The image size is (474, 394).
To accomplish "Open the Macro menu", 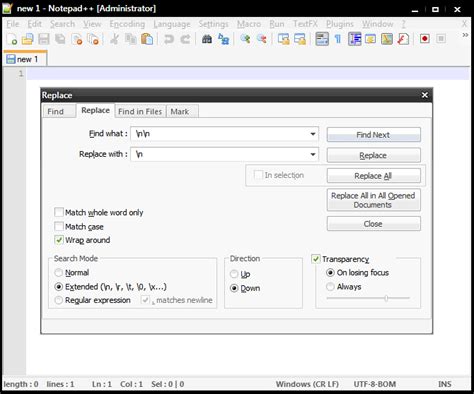I will [x=249, y=24].
